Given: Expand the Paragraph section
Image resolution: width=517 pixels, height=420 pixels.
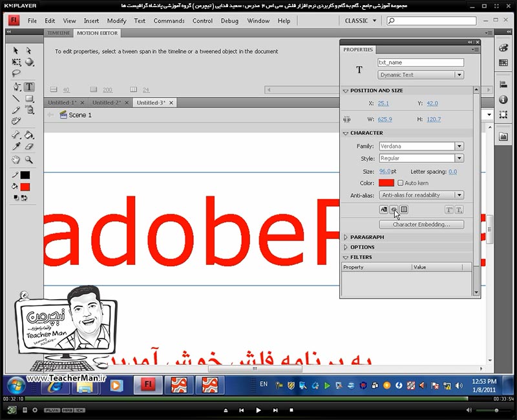Looking at the screenshot, I should (x=346, y=237).
